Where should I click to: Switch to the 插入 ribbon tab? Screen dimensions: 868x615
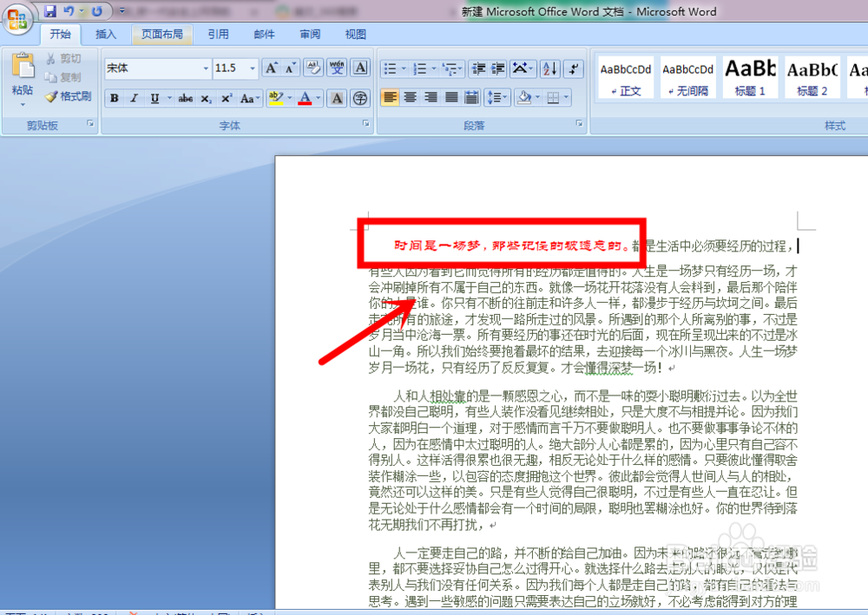[104, 34]
